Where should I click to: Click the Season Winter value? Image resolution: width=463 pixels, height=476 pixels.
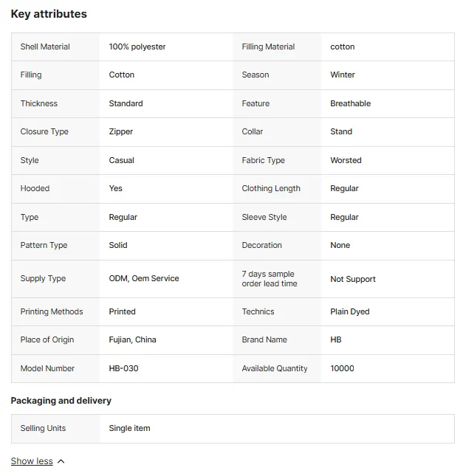coord(343,75)
